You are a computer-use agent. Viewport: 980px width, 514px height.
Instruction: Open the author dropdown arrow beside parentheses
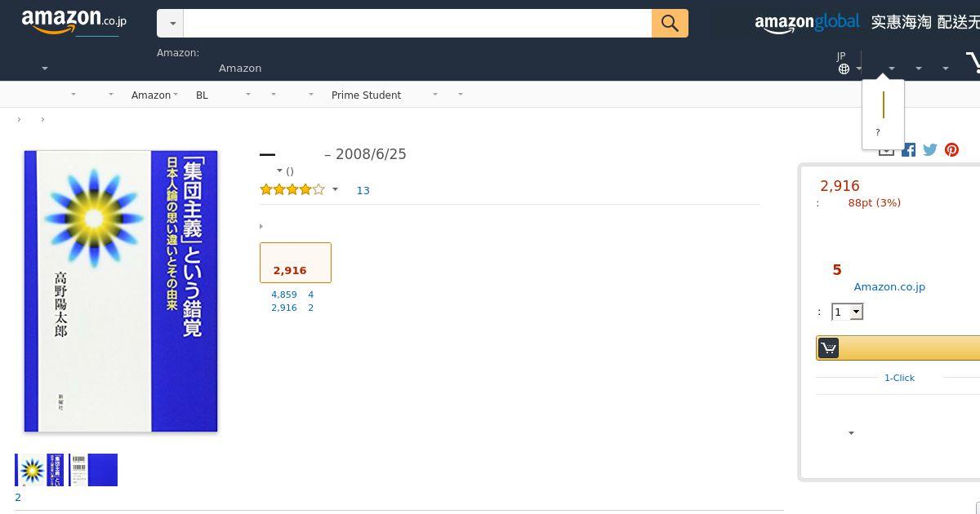tap(279, 171)
